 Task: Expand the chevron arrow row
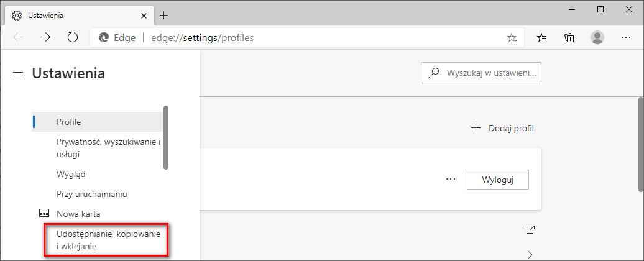tap(530, 254)
